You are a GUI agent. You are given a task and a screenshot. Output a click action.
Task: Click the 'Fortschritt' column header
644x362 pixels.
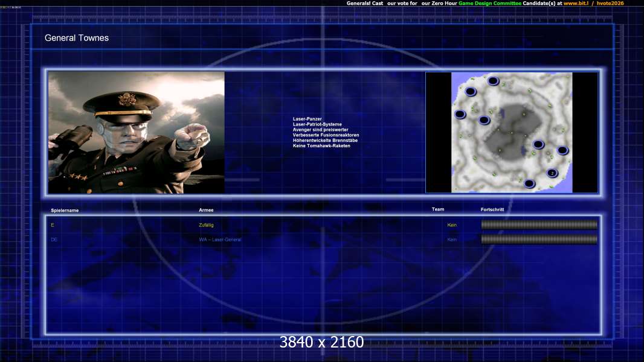[492, 209]
